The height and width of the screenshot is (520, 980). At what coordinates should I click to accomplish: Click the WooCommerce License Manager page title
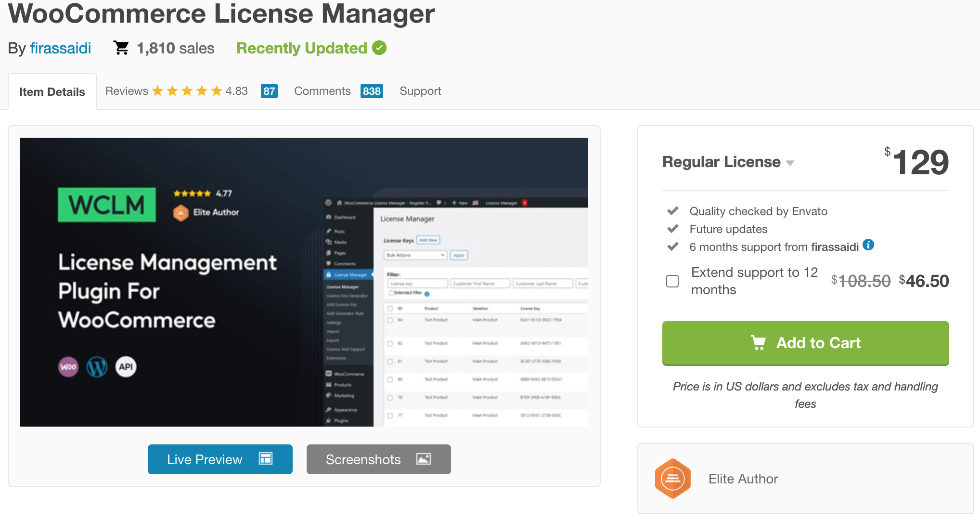[x=221, y=13]
